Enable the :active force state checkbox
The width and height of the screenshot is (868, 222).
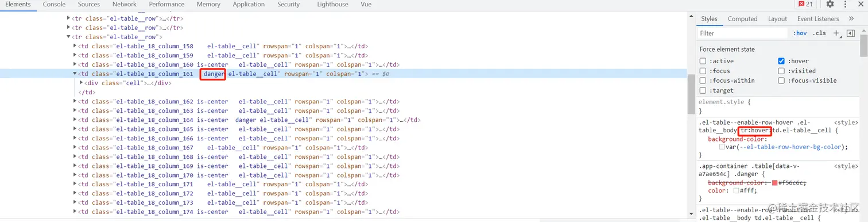click(x=703, y=61)
